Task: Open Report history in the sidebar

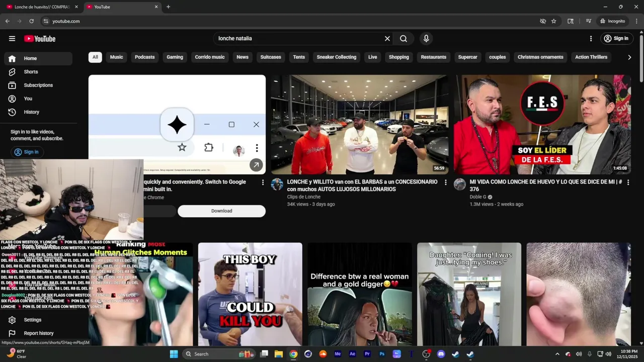Action: click(x=38, y=333)
